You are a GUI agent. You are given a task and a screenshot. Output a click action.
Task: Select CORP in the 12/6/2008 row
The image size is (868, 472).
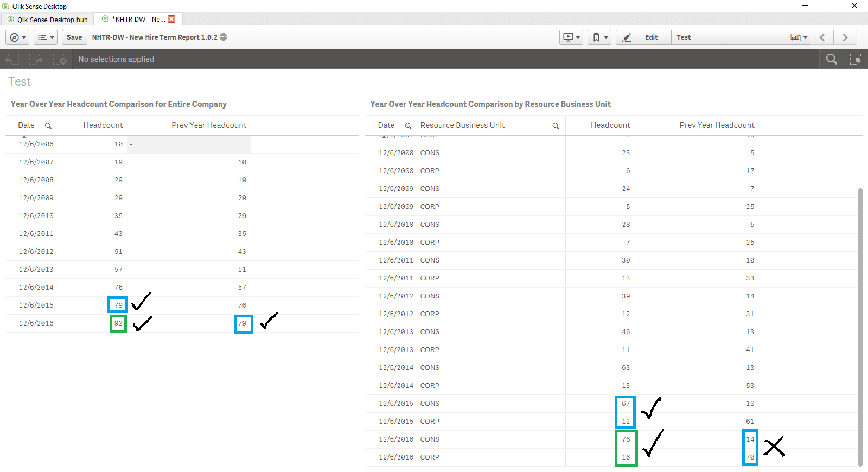(x=430, y=171)
